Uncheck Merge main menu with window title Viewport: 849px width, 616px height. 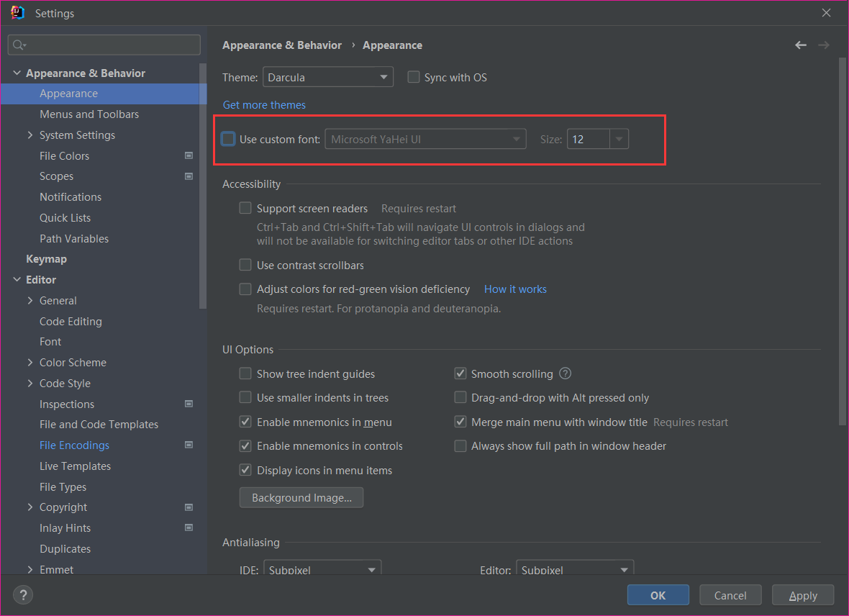[x=460, y=422]
